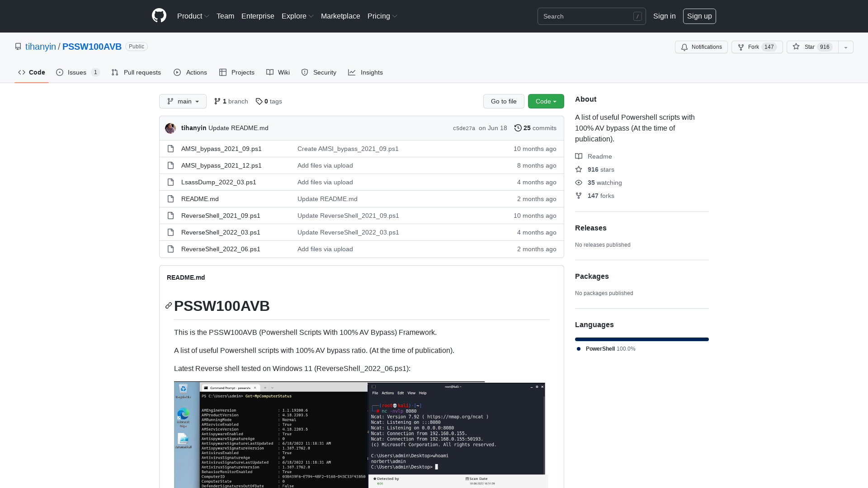Star the repository with the Star button

coord(812,47)
